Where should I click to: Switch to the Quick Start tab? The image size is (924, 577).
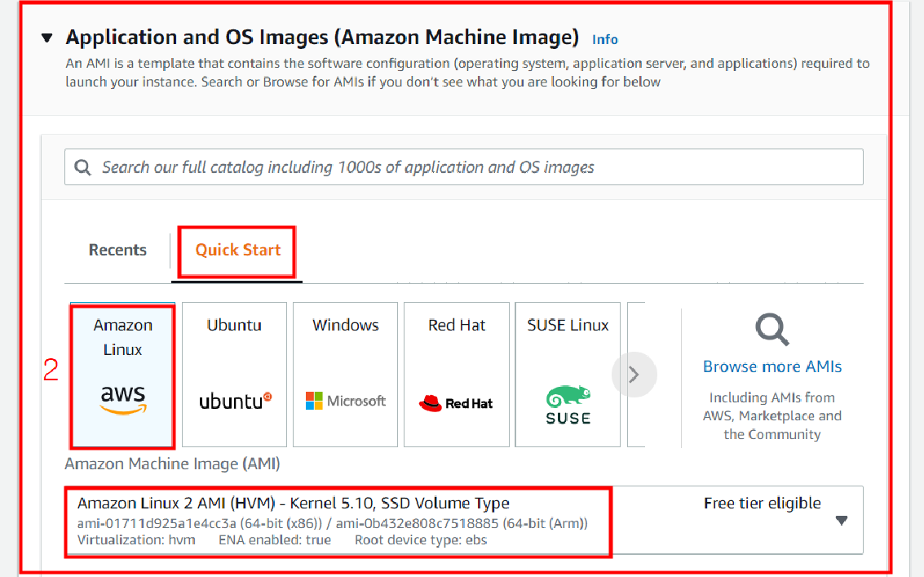point(237,251)
